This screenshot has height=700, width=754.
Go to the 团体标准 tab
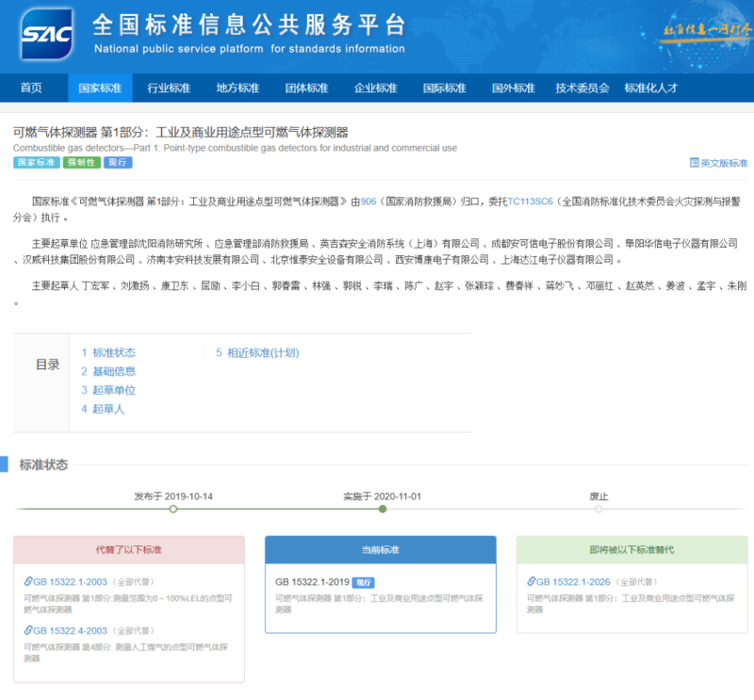[x=306, y=89]
